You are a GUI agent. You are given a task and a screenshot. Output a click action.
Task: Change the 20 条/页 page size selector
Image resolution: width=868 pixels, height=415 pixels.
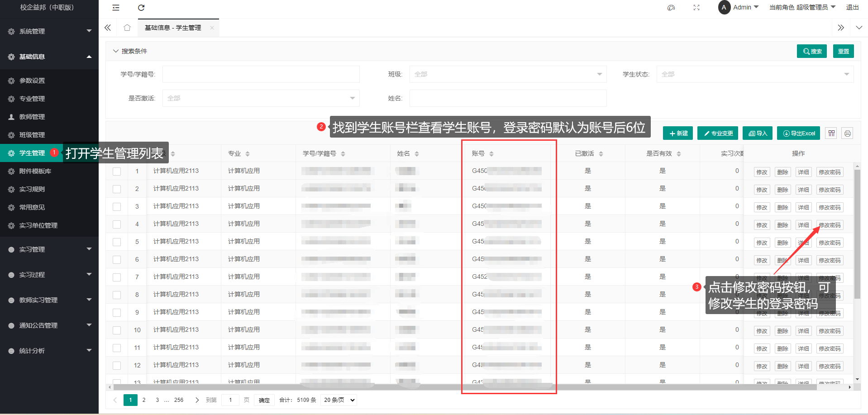tap(339, 400)
